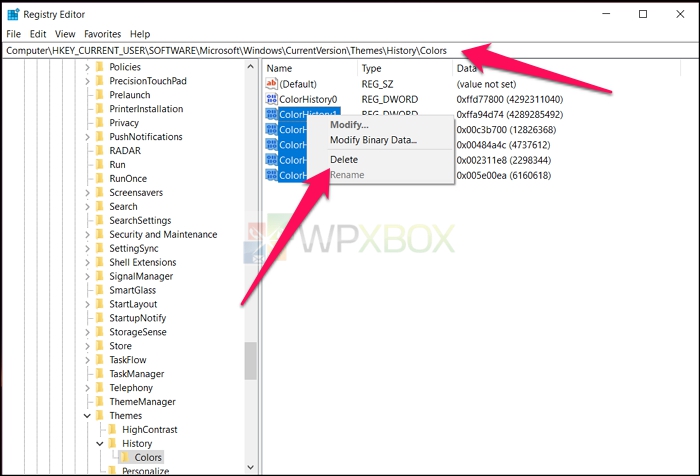Click the PrinterInstallation folder icon
700x476 pixels.
tap(100, 109)
